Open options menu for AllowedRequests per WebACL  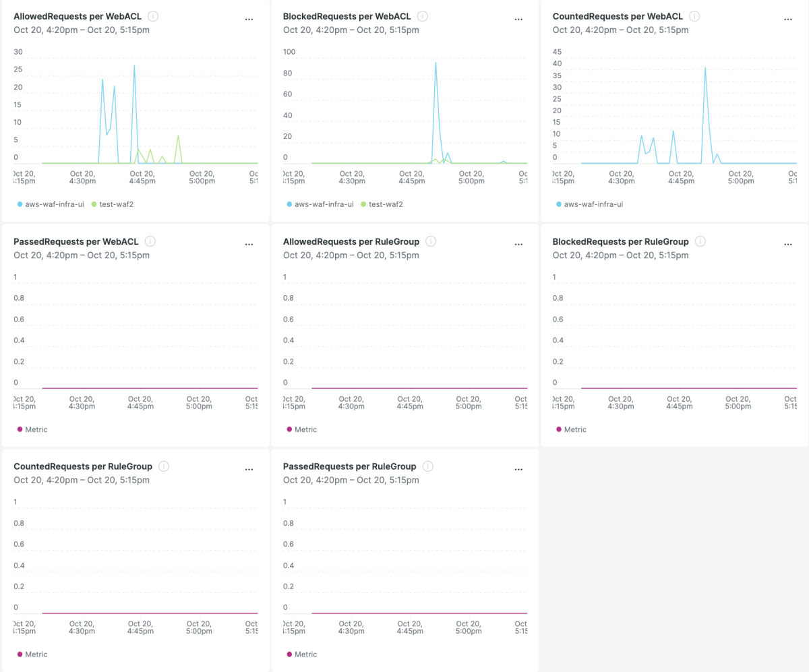[249, 20]
